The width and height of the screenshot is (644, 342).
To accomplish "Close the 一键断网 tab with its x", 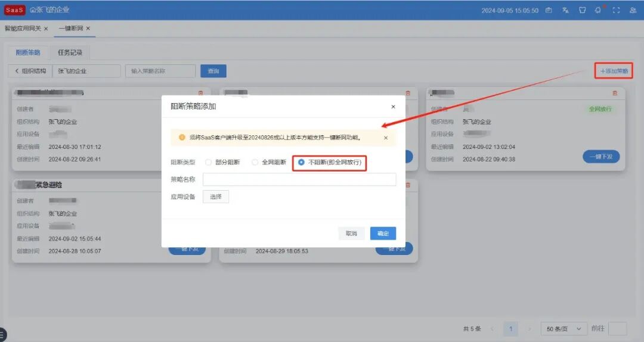I will pyautogui.click(x=88, y=29).
